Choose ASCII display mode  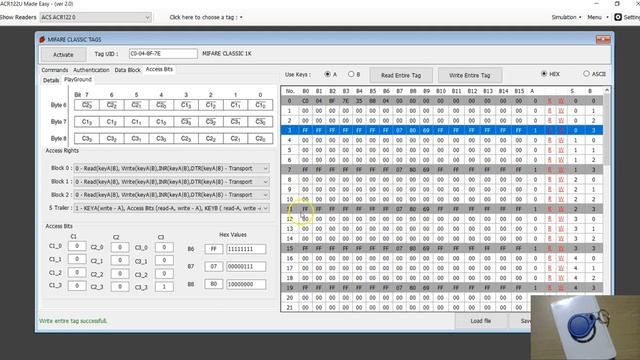pos(586,74)
